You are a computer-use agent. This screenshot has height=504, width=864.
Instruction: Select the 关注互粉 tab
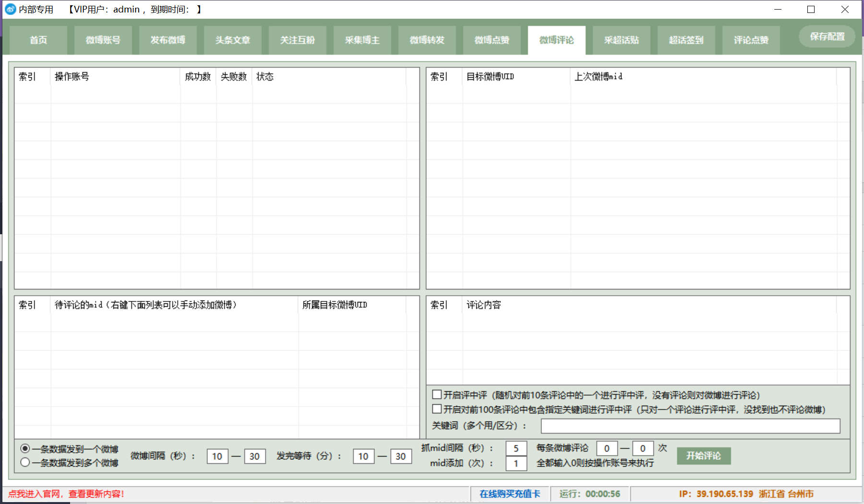(x=298, y=40)
